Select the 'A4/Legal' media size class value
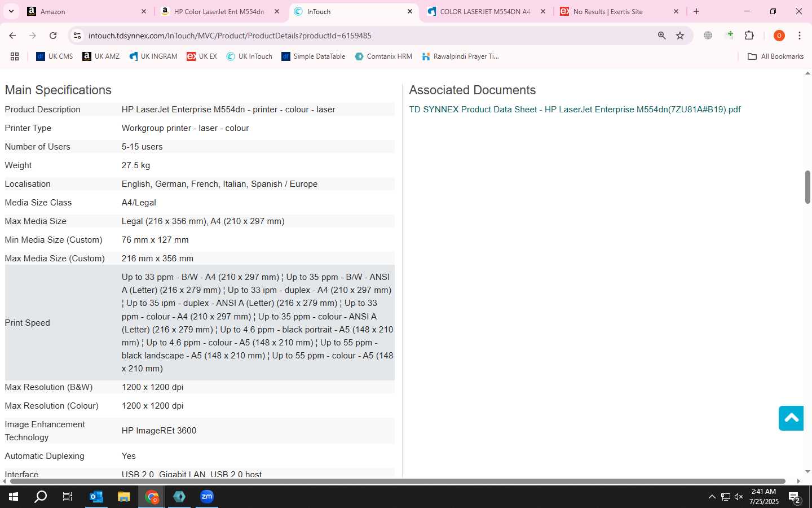 (139, 203)
